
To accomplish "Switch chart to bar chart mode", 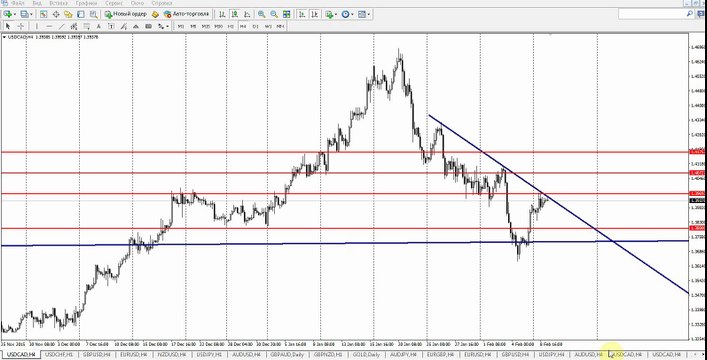I will pos(222,14).
